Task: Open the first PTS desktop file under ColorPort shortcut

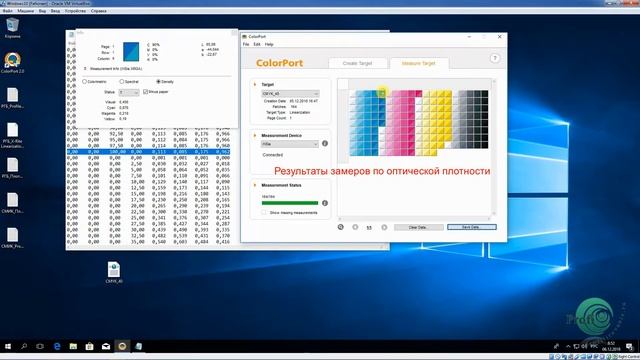Action: (x=12, y=98)
